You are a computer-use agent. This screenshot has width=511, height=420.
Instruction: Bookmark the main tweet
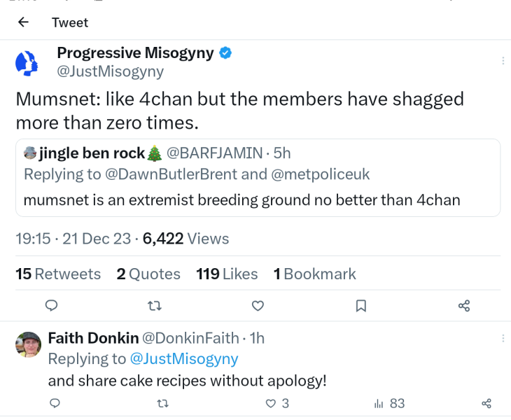pos(360,306)
